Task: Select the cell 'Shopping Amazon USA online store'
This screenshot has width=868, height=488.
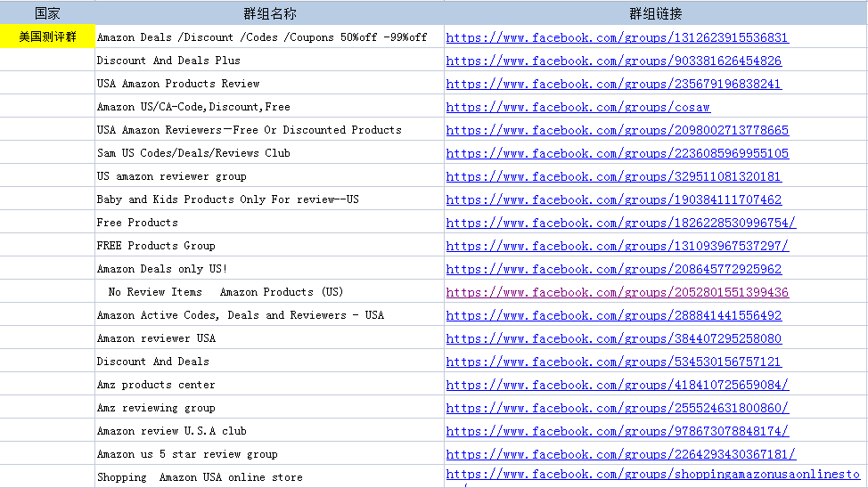Action: point(270,476)
